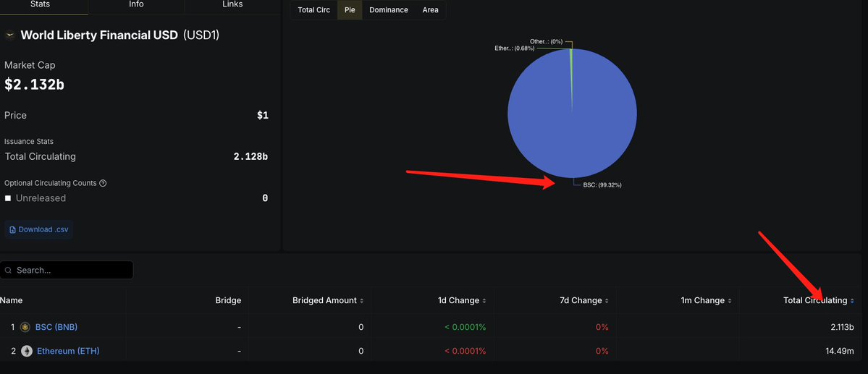Click the Ethereum chain logo icon
Image resolution: width=868 pixels, height=374 pixels.
pos(27,351)
